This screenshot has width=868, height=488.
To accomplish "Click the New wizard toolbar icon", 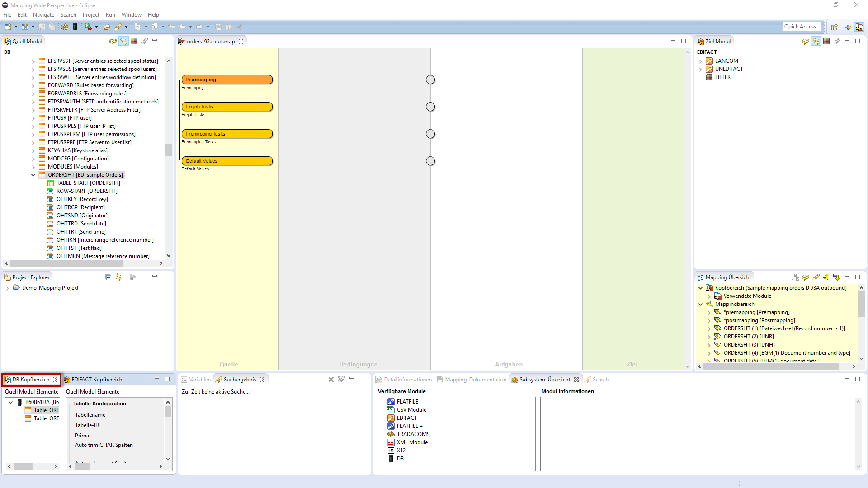I will pos(8,27).
